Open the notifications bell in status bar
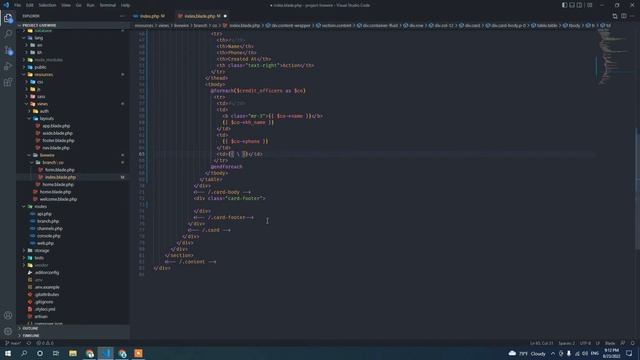The width and height of the screenshot is (640, 360). [633, 343]
